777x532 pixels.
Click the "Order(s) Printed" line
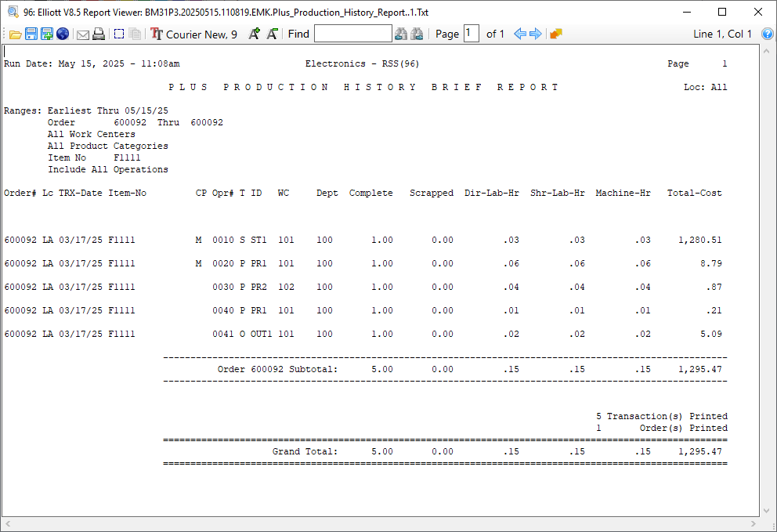pos(683,429)
